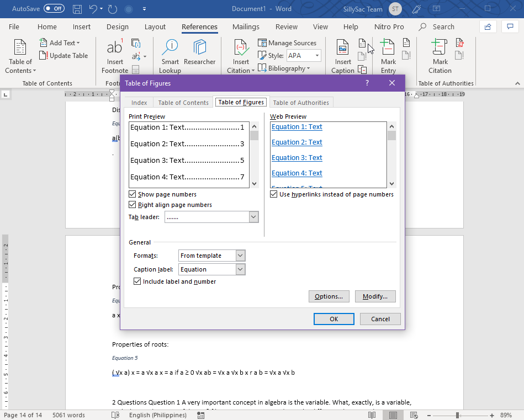The width and height of the screenshot is (524, 420).
Task: Open Smart Lookup tool
Action: (170, 49)
